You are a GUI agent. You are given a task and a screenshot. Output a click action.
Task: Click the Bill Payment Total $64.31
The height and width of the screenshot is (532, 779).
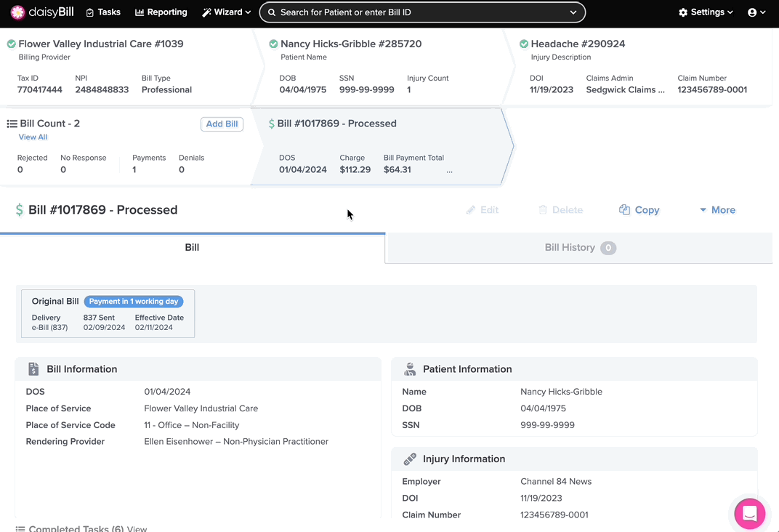point(397,170)
